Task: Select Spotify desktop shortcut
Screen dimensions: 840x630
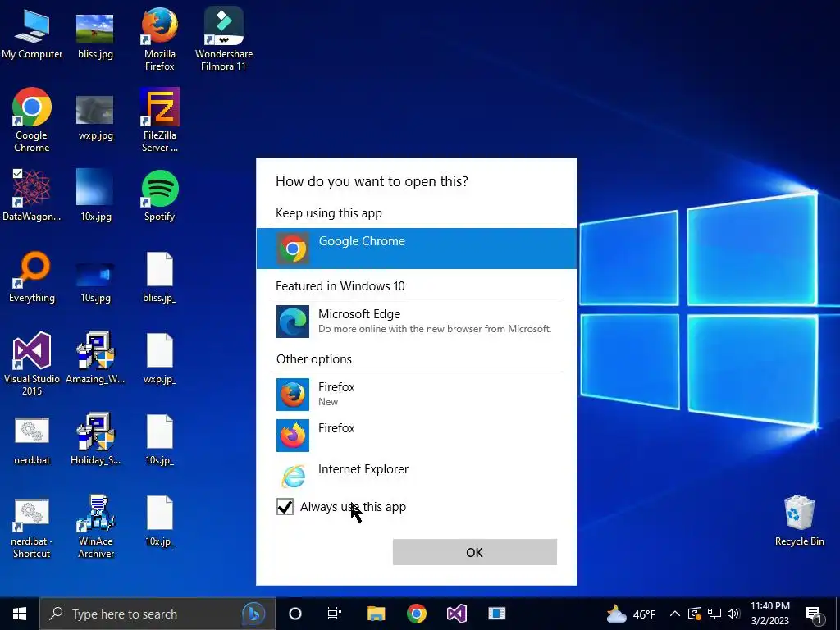Action: (160, 195)
